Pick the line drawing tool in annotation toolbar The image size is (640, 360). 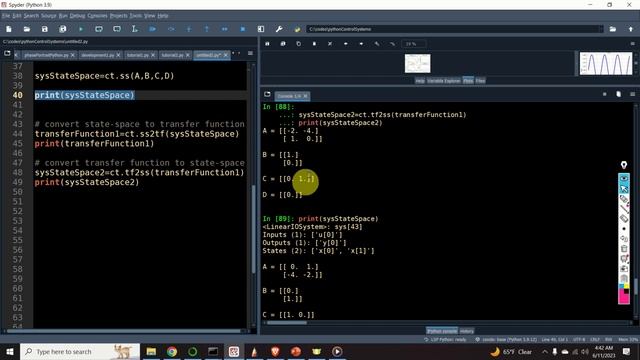[624, 209]
